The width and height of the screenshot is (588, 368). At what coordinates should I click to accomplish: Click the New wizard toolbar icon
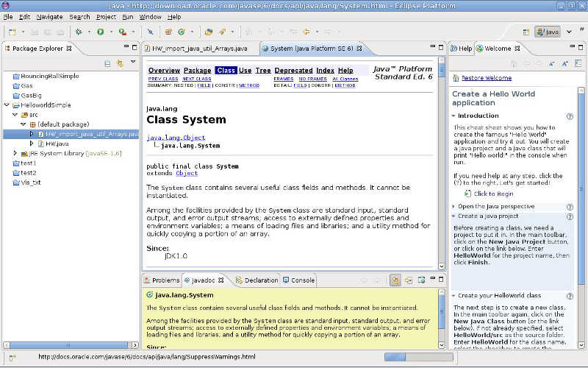pyautogui.click(x=12, y=32)
